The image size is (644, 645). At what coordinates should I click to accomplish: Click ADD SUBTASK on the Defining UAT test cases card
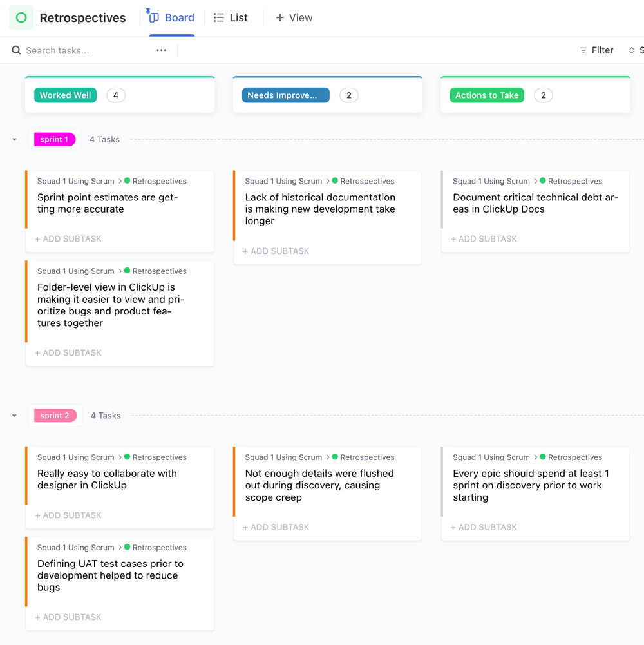click(x=68, y=617)
